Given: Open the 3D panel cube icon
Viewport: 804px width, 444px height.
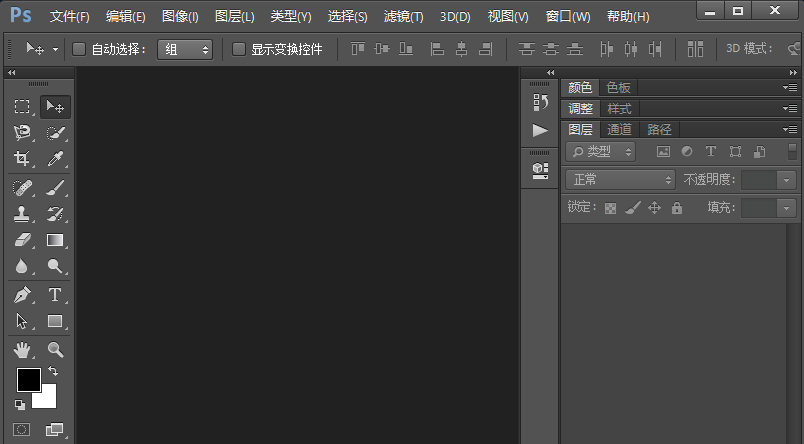Looking at the screenshot, I should click(540, 170).
